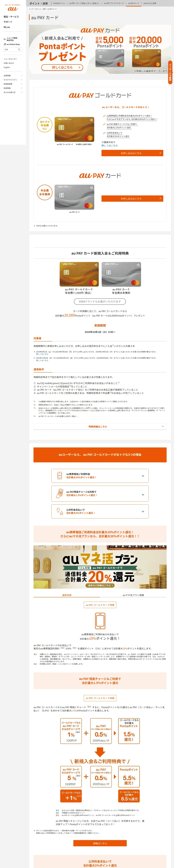Switch to the 通常特典 tab
This screenshot has height=868, width=174.
67,595
